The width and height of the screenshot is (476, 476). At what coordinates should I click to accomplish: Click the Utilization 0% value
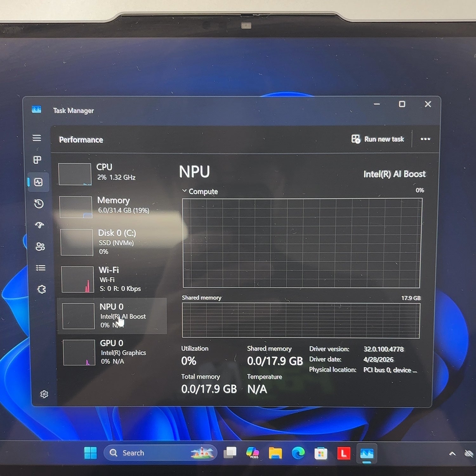[189, 361]
